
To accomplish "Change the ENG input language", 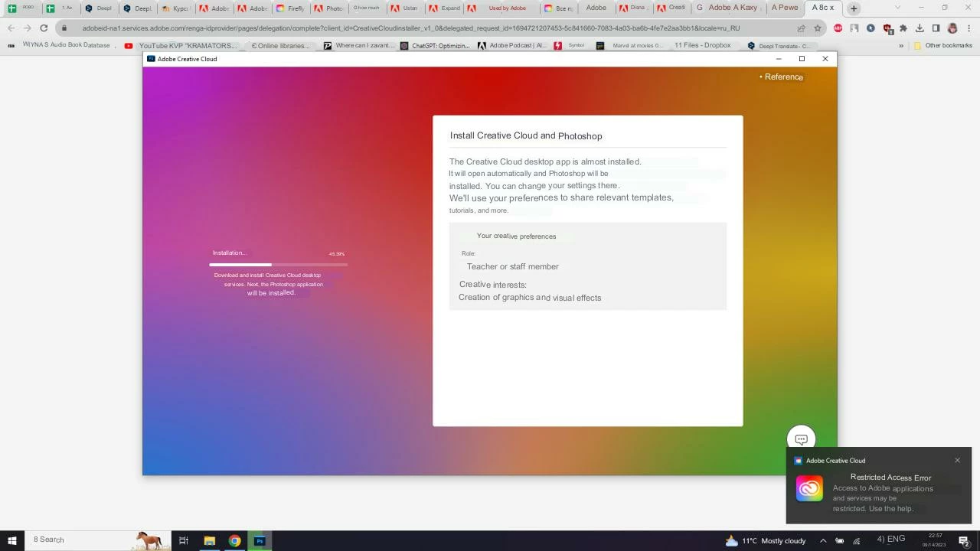I will pyautogui.click(x=891, y=540).
